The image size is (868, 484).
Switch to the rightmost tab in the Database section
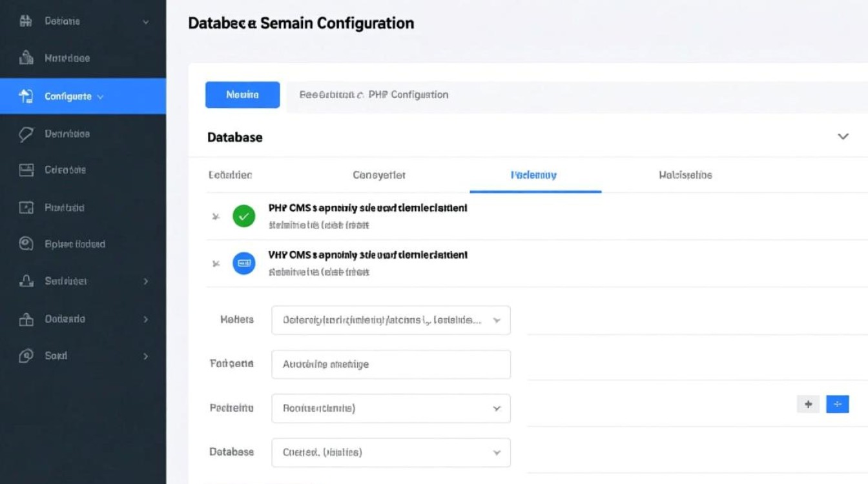[x=685, y=175]
